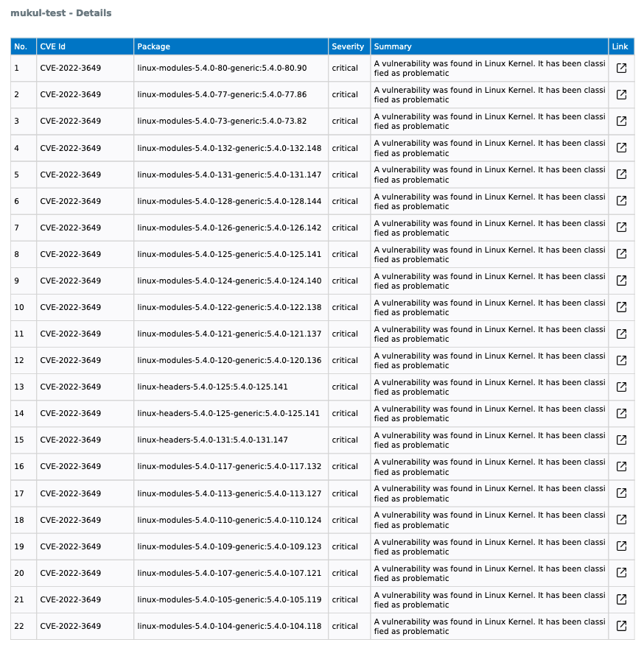Open external link for linux-modules-5.4.0-73-generic row
Screen dimensions: 644x648
(621, 121)
